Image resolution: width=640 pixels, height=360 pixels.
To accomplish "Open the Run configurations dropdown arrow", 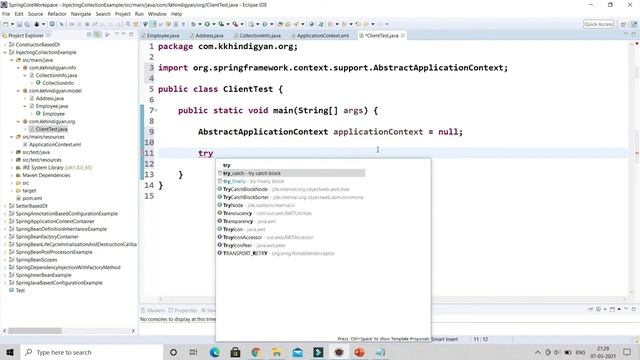I will 213,24.
